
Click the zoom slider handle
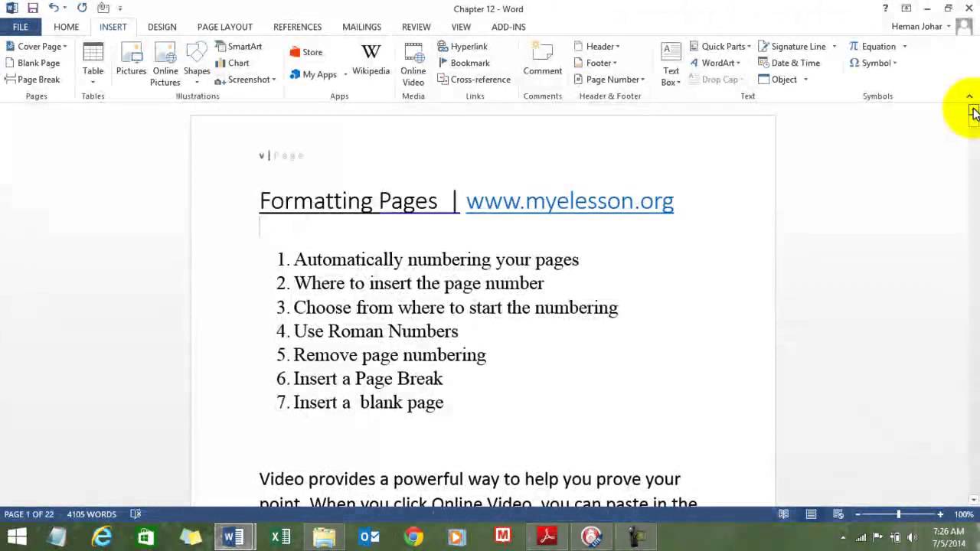(x=898, y=514)
